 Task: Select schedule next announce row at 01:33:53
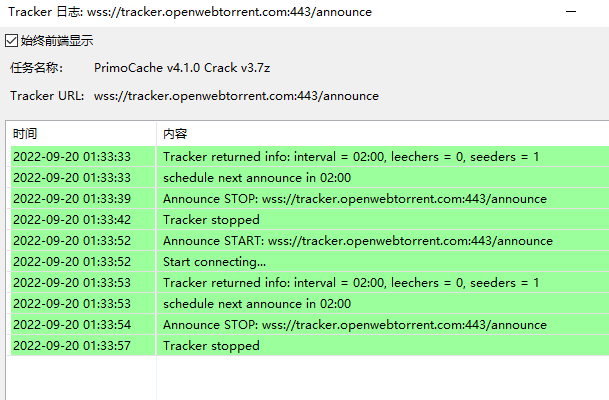pyautogui.click(x=310, y=303)
